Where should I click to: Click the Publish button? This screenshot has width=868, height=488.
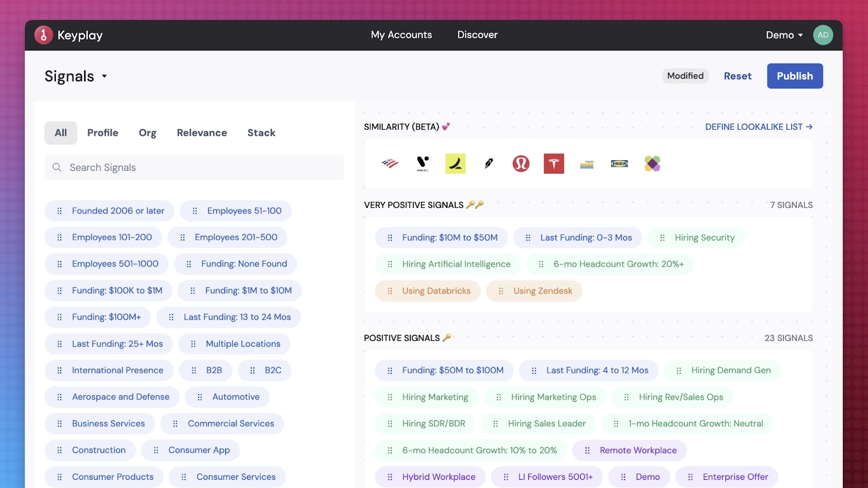point(795,76)
